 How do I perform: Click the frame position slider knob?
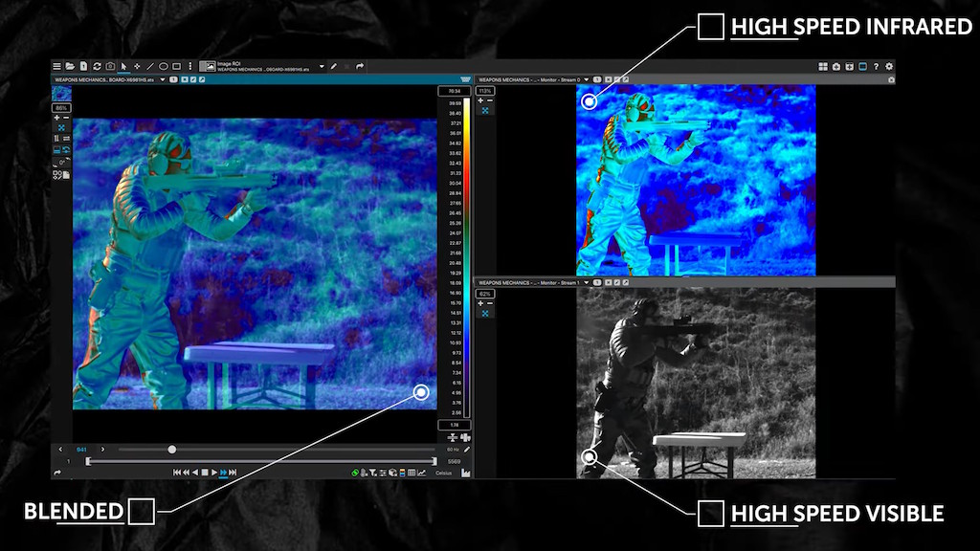pos(172,450)
